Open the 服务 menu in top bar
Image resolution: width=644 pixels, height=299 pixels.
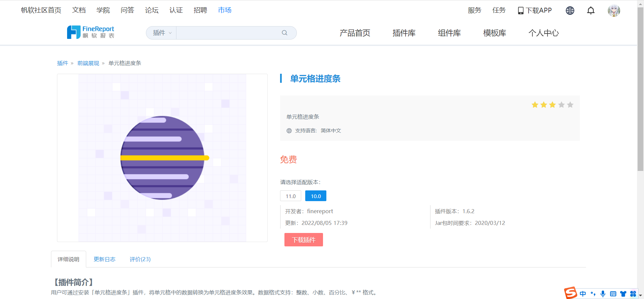[x=474, y=10]
